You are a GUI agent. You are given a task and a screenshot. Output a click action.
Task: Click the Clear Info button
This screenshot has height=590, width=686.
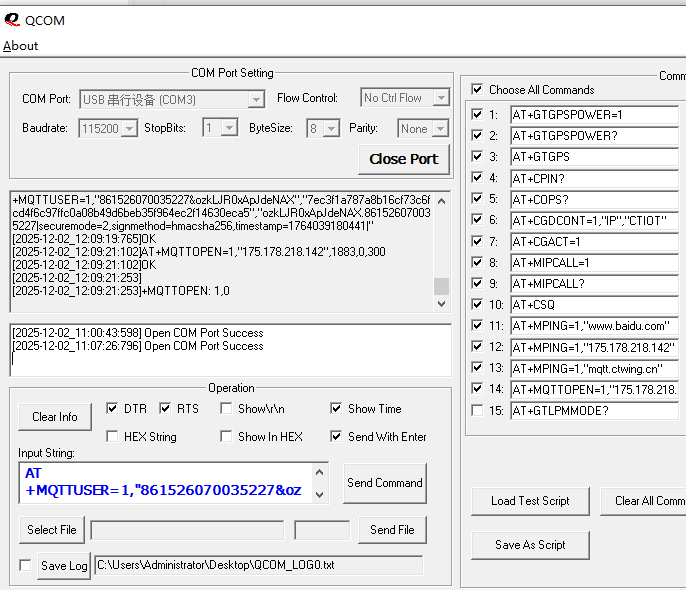coord(54,416)
